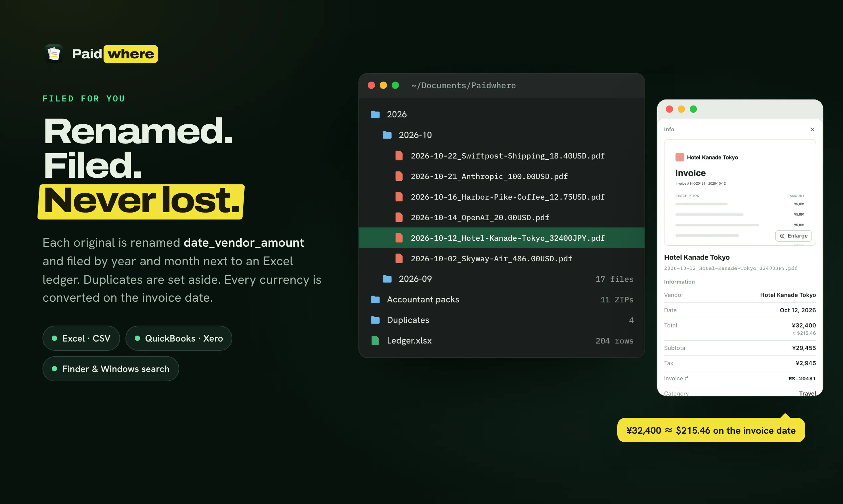Expand the Duplicates folder
This screenshot has width=843, height=504.
click(502, 320)
